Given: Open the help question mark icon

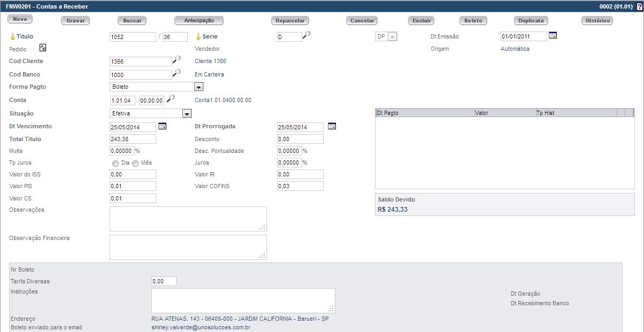Looking at the screenshot, I should 640,6.
